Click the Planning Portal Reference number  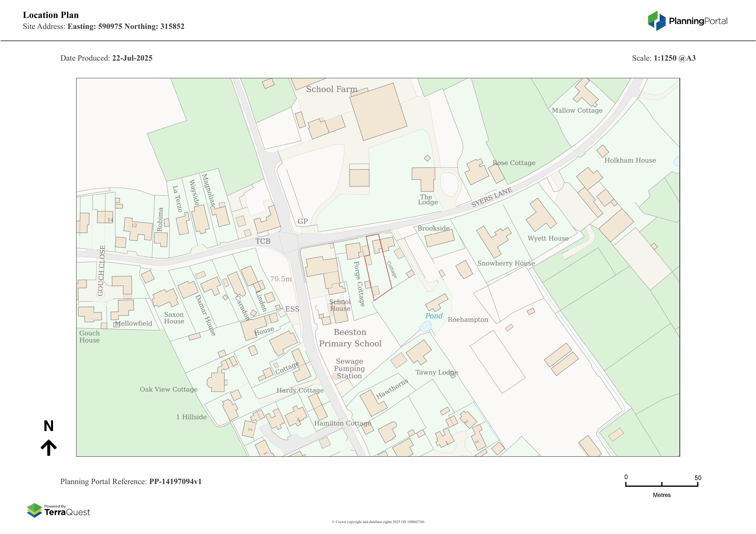pos(175,481)
